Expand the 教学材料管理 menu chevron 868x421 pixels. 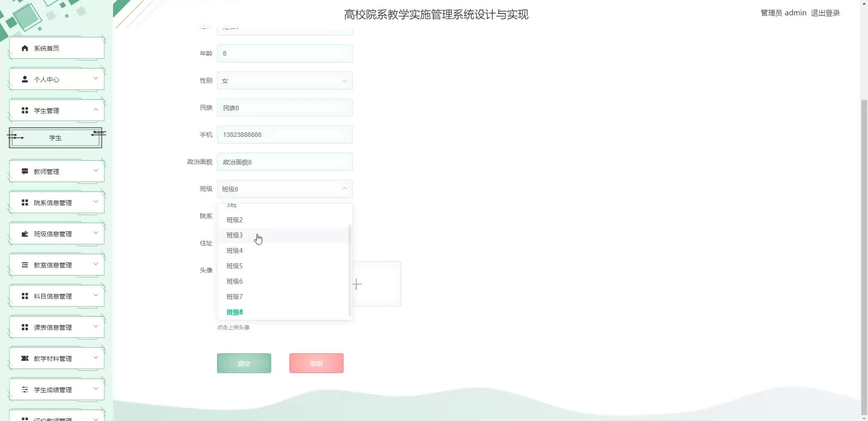point(96,357)
